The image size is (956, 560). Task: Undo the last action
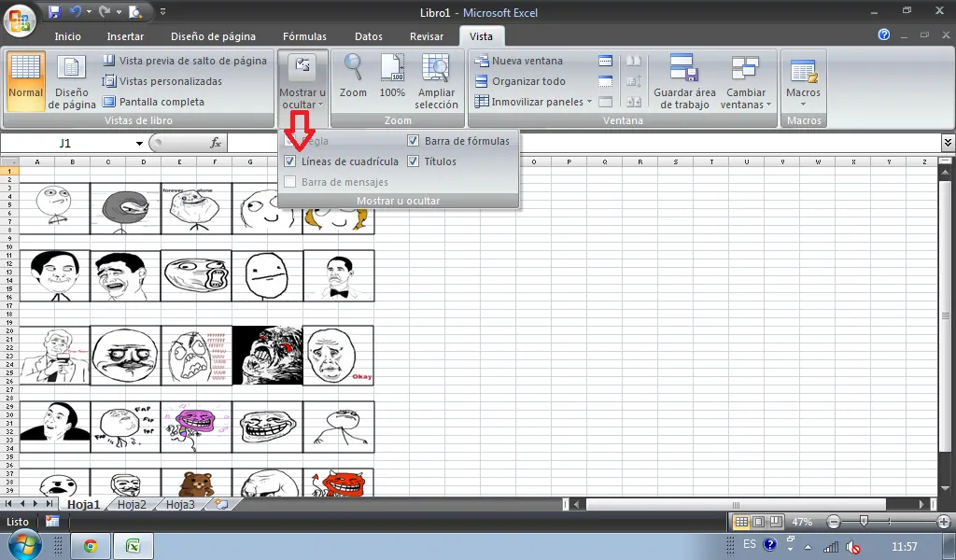point(75,11)
